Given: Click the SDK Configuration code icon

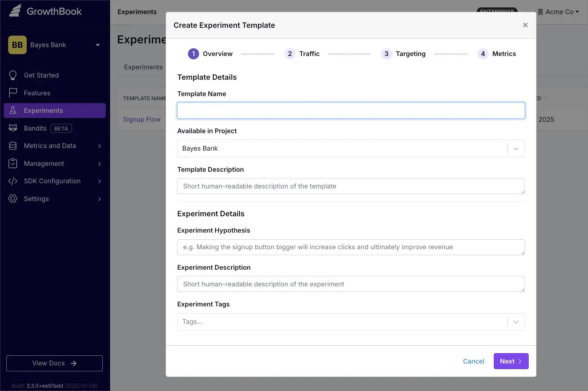Looking at the screenshot, I should [13, 181].
